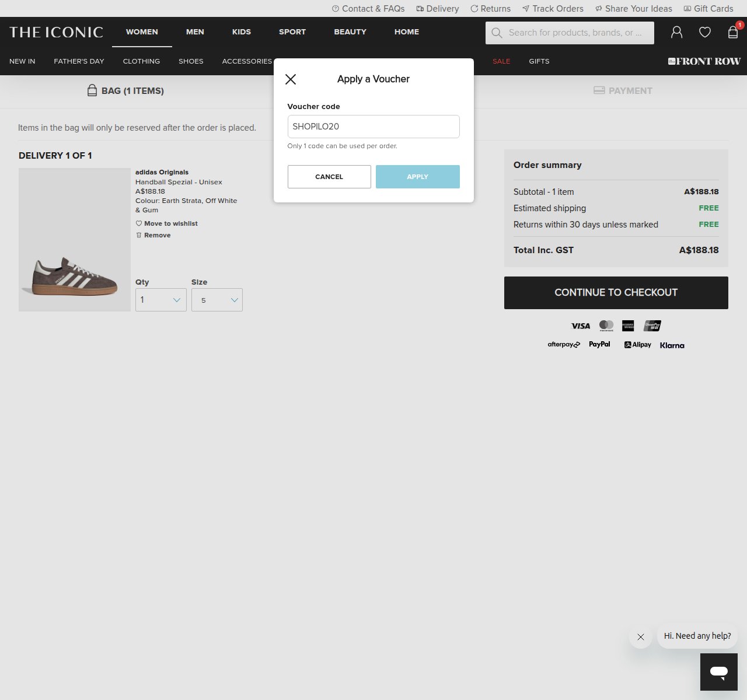Image resolution: width=747 pixels, height=700 pixels.
Task: Apply the voucher code
Action: tap(418, 177)
